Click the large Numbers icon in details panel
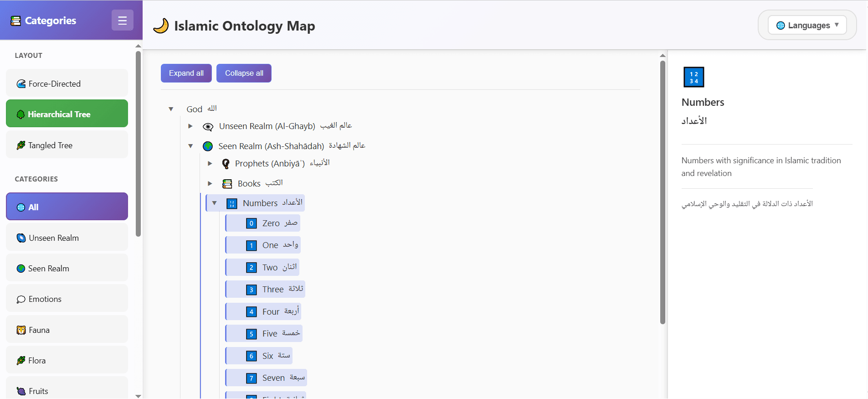Screen dimensions: 868x399 [x=693, y=77]
